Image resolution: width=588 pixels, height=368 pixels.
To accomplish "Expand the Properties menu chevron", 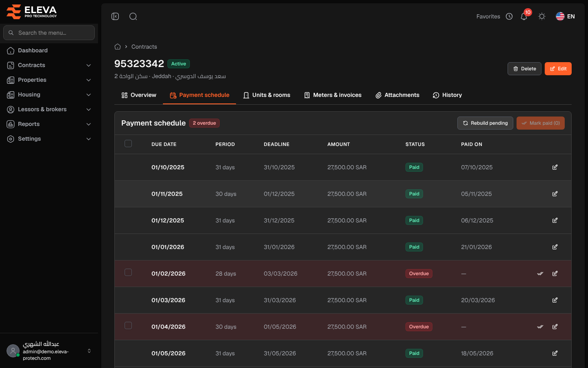I will pyautogui.click(x=89, y=80).
